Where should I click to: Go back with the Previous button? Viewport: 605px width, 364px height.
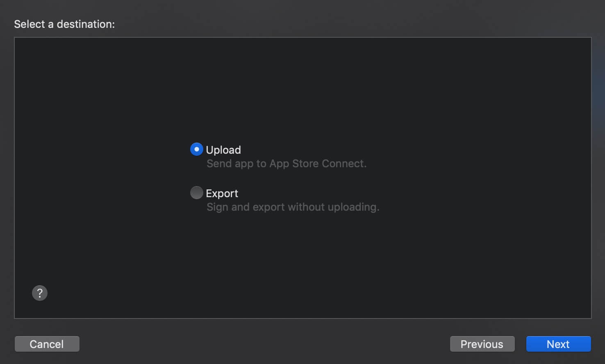click(482, 344)
